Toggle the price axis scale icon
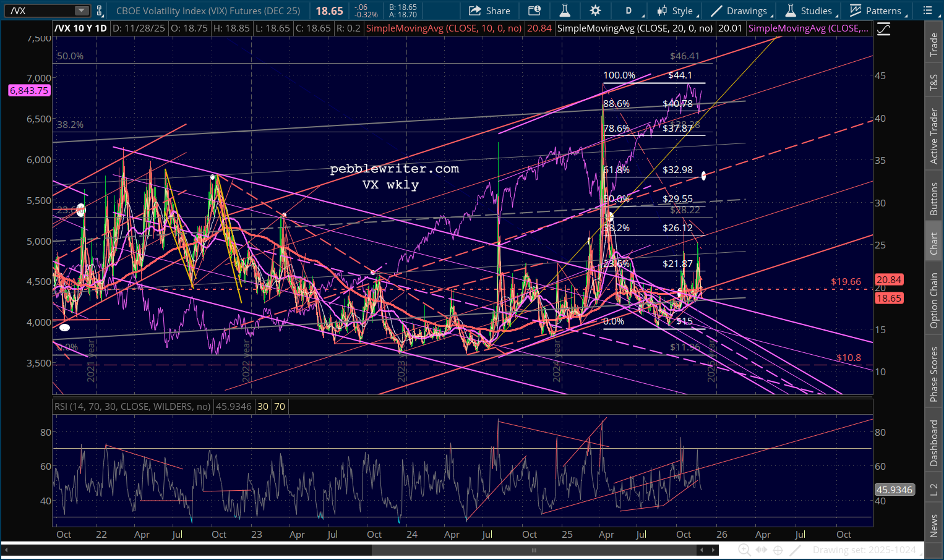The height and width of the screenshot is (560, 944). [883, 29]
